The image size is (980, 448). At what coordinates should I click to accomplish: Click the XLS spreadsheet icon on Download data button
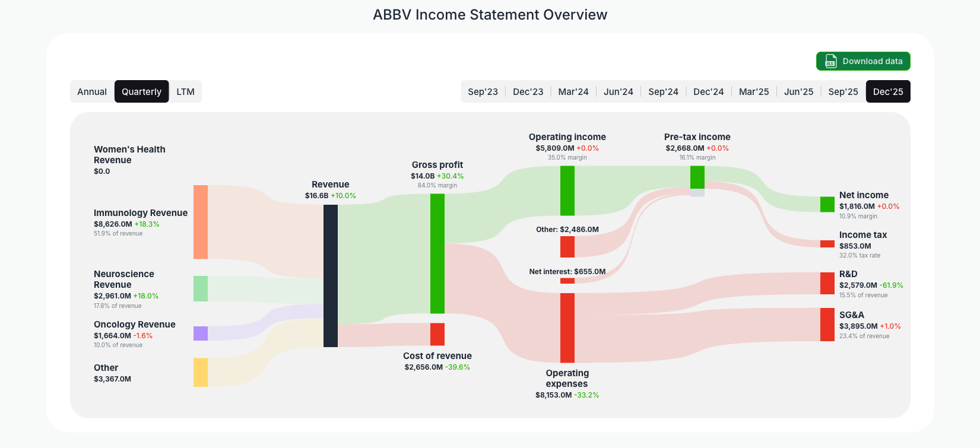coord(829,61)
